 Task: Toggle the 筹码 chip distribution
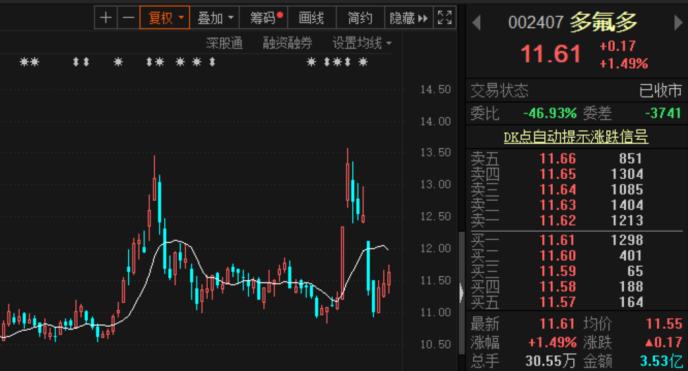point(264,18)
